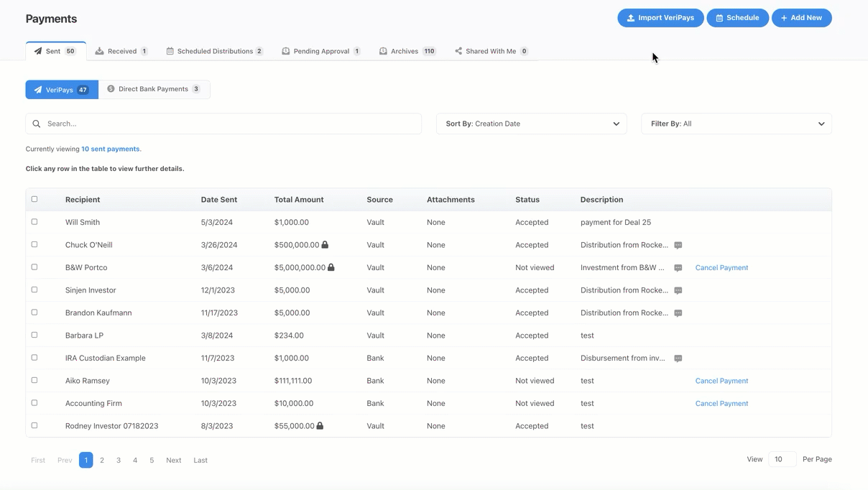This screenshot has width=868, height=490.
Task: Cancel Payment for B&W Portco
Action: point(721,267)
